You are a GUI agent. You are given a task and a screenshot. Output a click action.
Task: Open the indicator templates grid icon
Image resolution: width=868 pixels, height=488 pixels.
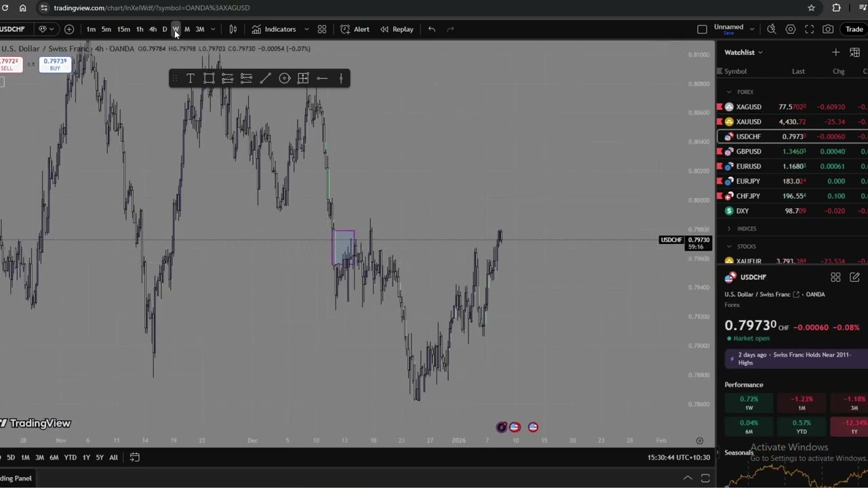tap(322, 29)
